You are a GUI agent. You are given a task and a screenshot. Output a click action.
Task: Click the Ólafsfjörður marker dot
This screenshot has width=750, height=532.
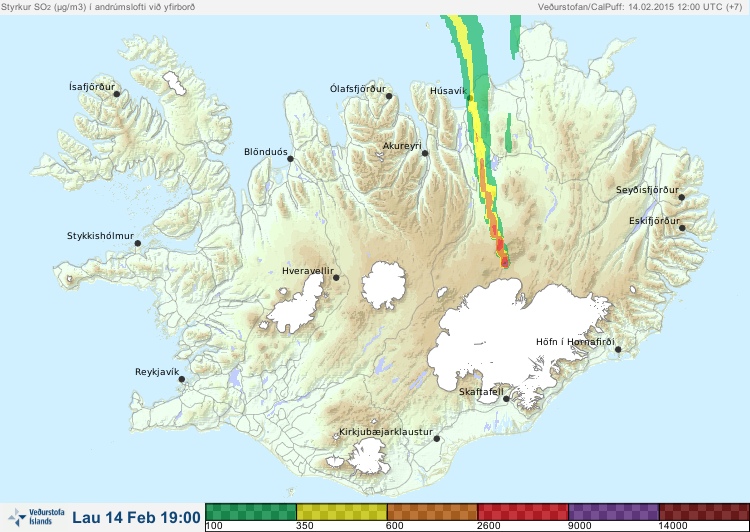[389, 96]
